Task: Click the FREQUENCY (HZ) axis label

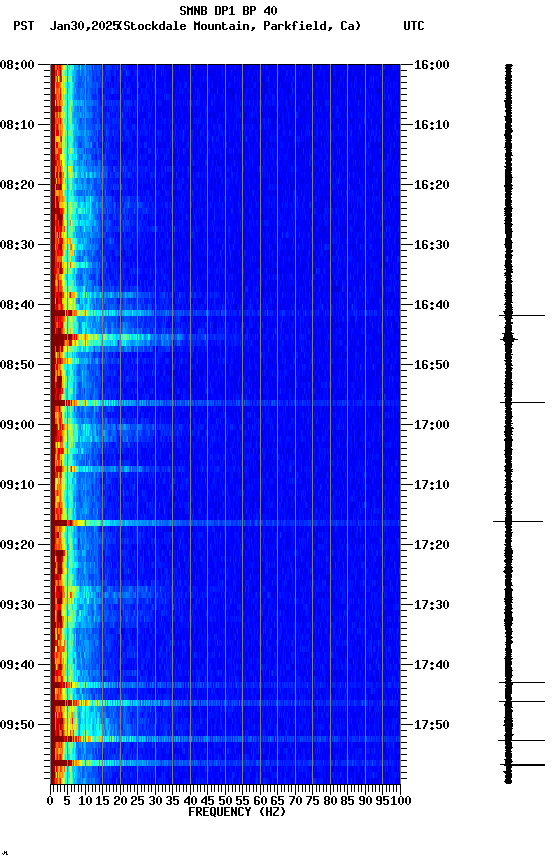Action: tap(237, 812)
